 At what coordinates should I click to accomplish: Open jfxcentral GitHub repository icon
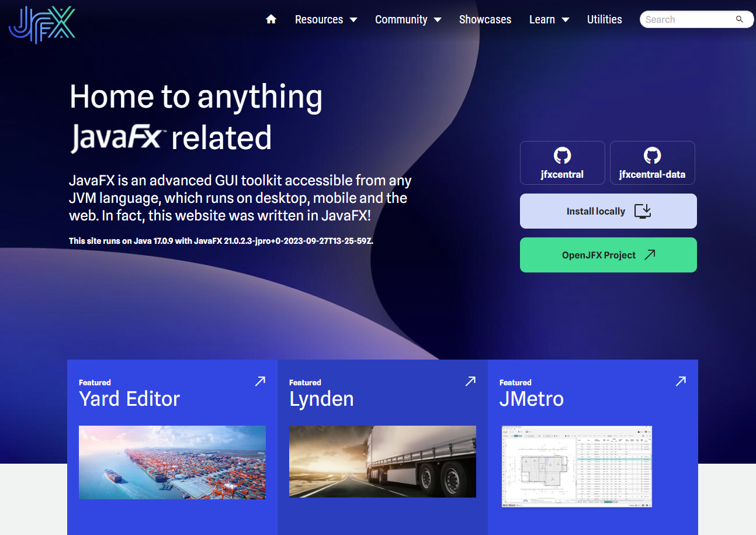click(x=562, y=156)
